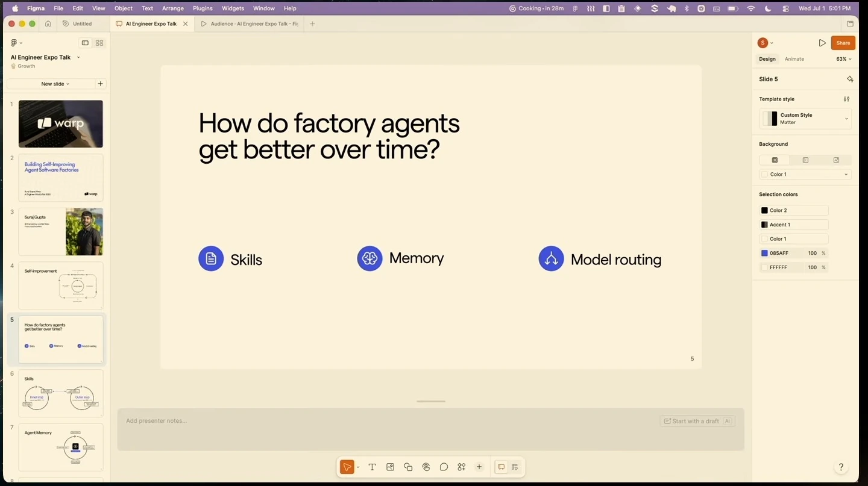The width and height of the screenshot is (868, 486).
Task: Open the help question mark button
Action: (841, 467)
